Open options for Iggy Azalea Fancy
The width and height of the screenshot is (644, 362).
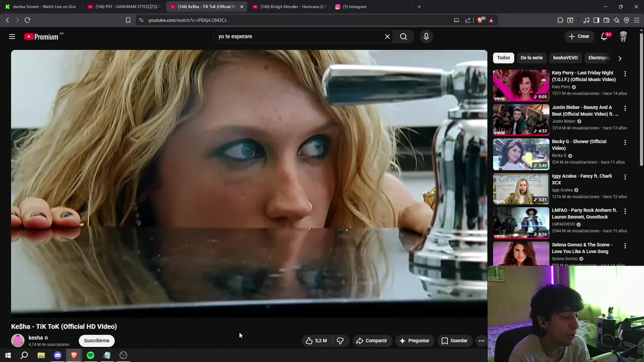pyautogui.click(x=625, y=177)
